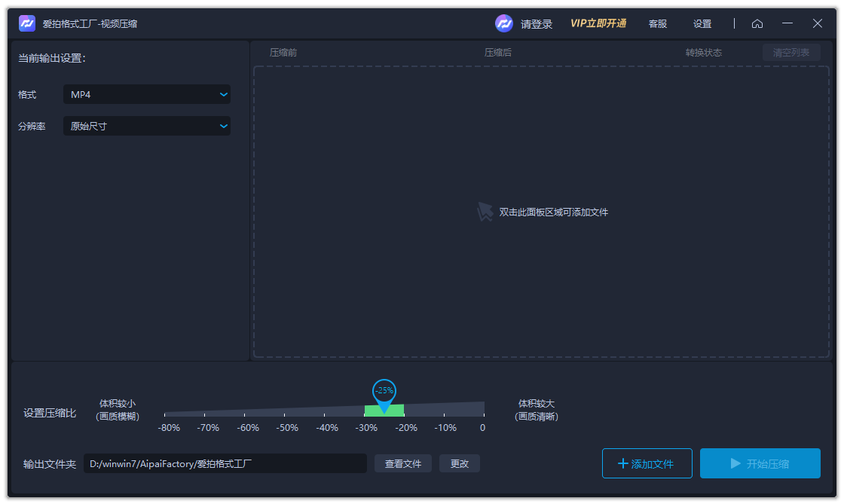This screenshot has width=844, height=504.
Task: Close the video compression window
Action: (817, 23)
